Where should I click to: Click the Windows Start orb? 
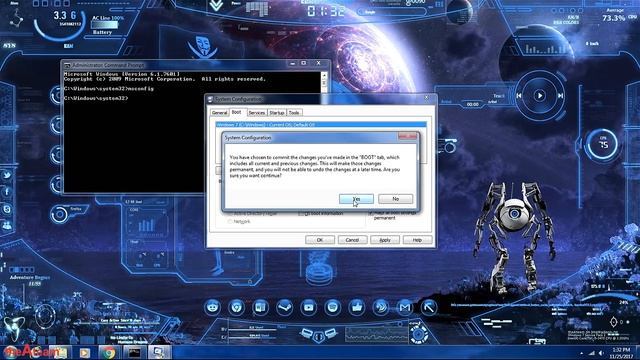click(11, 352)
